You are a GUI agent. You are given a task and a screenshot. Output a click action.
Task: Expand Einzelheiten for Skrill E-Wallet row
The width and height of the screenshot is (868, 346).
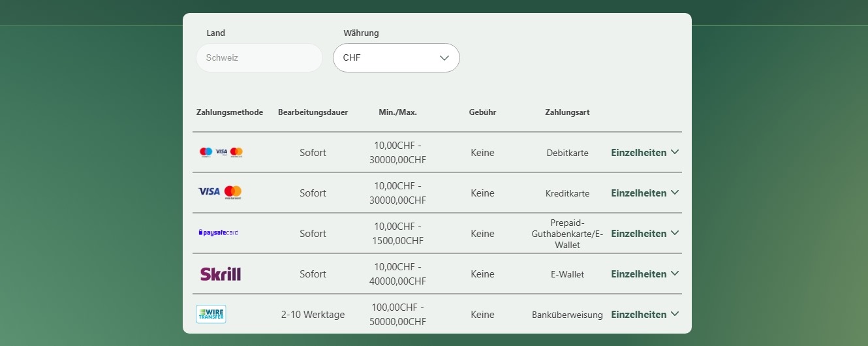(x=645, y=274)
